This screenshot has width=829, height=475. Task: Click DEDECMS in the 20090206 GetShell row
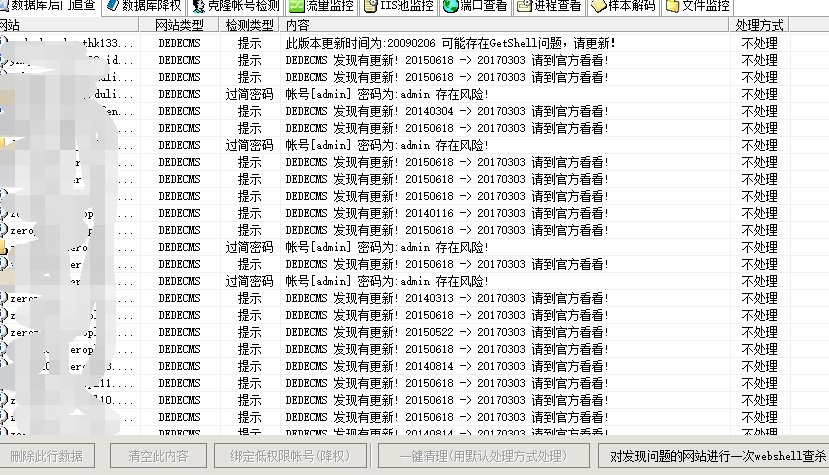tap(179, 43)
